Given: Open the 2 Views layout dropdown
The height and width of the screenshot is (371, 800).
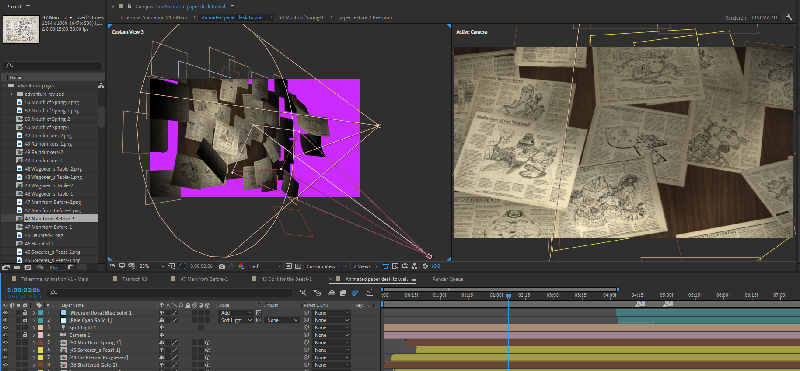Looking at the screenshot, I should (x=364, y=266).
